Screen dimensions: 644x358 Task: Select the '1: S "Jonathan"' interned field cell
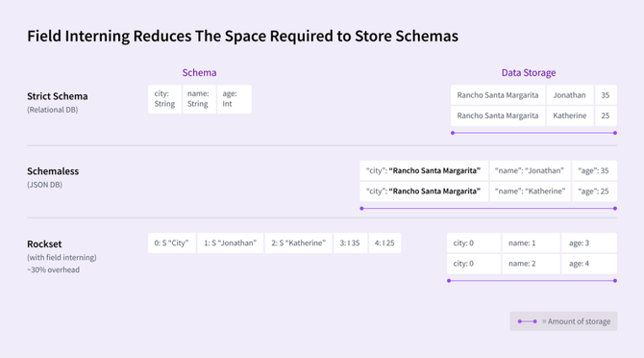(231, 243)
